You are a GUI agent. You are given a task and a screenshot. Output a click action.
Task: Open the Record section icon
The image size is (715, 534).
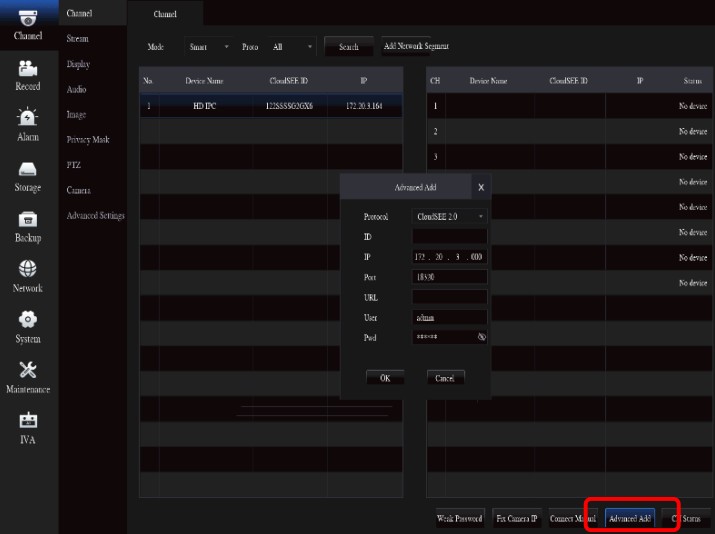pyautogui.click(x=28, y=68)
